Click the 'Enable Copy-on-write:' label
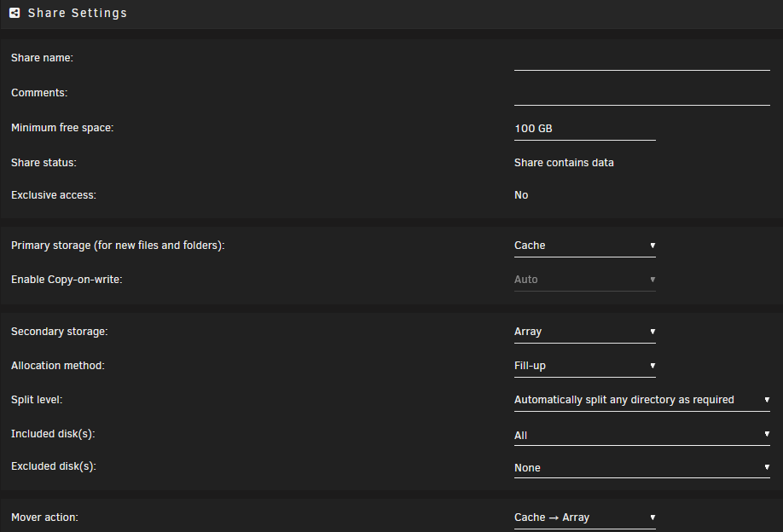This screenshot has width=783, height=532. 67,280
